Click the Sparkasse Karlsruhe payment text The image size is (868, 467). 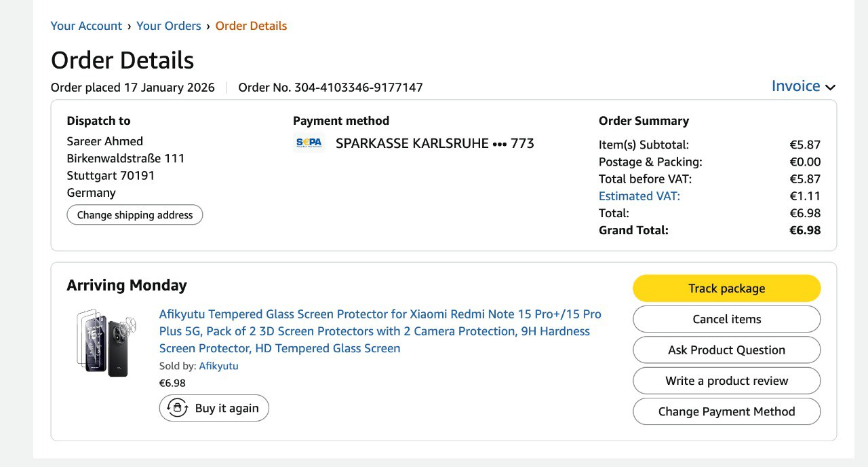435,143
